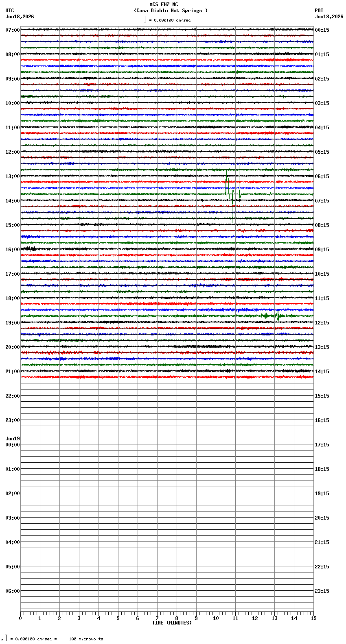The width and height of the screenshot is (346, 644).
Task: Click the '20:15' PDT time label
Action: coord(322,518)
